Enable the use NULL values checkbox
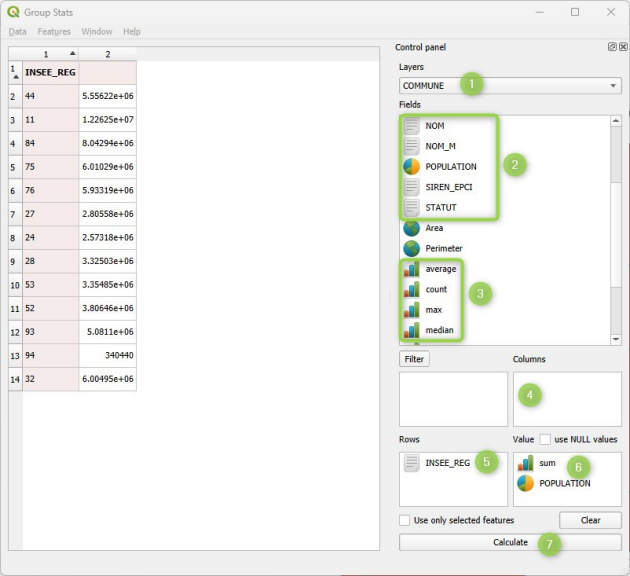The image size is (630, 576). (x=545, y=439)
